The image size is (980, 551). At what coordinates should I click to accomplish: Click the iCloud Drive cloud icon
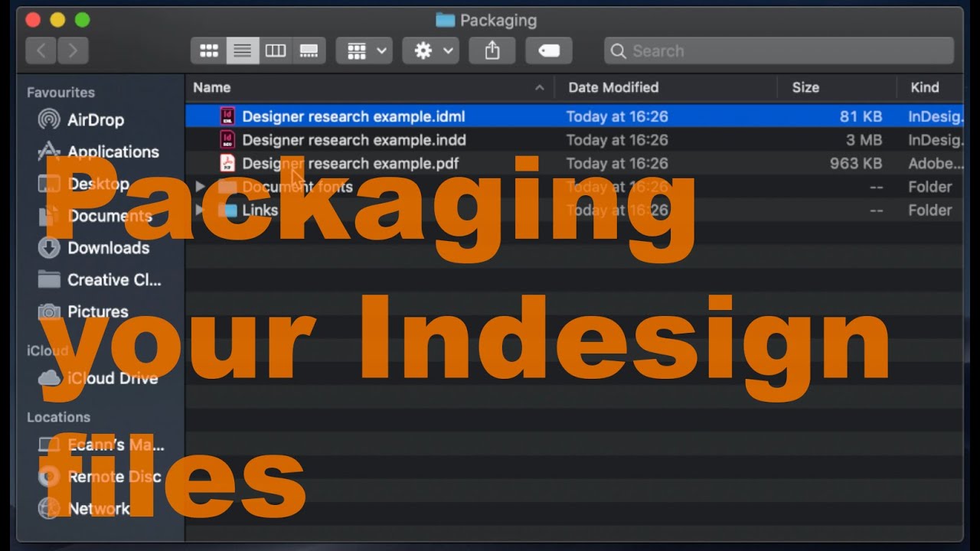tap(48, 378)
